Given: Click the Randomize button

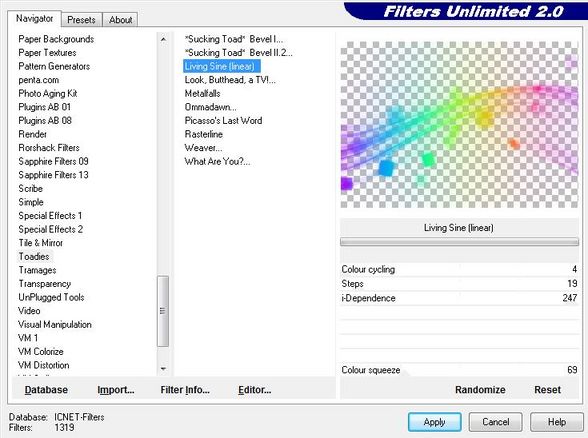Looking at the screenshot, I should click(x=480, y=390).
